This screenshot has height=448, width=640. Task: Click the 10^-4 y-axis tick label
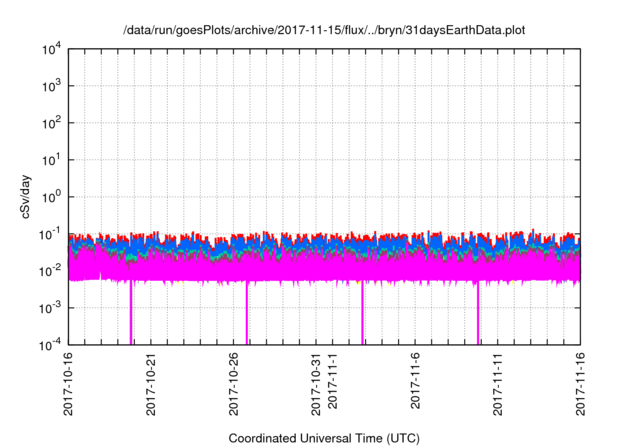[x=51, y=345]
